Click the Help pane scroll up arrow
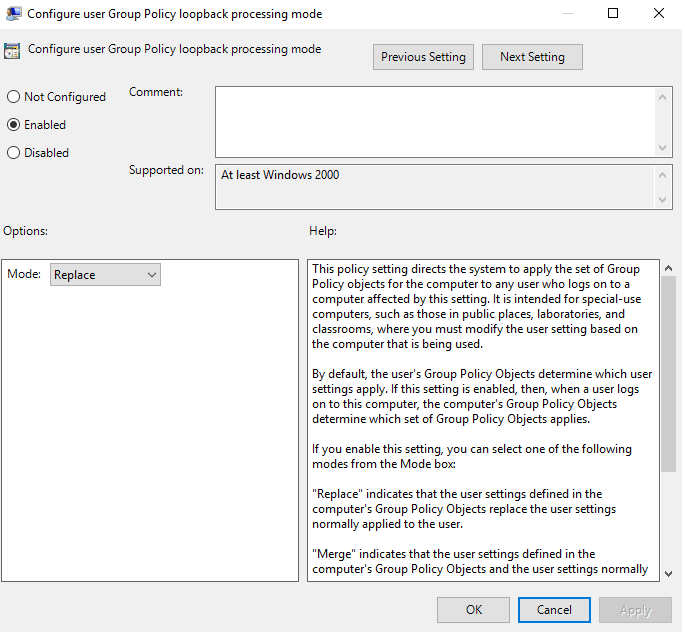Viewport: 685px width, 635px height. [x=668, y=269]
